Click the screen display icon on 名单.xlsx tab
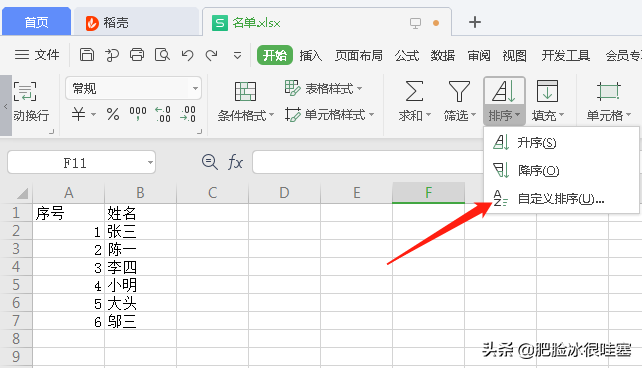 [415, 23]
